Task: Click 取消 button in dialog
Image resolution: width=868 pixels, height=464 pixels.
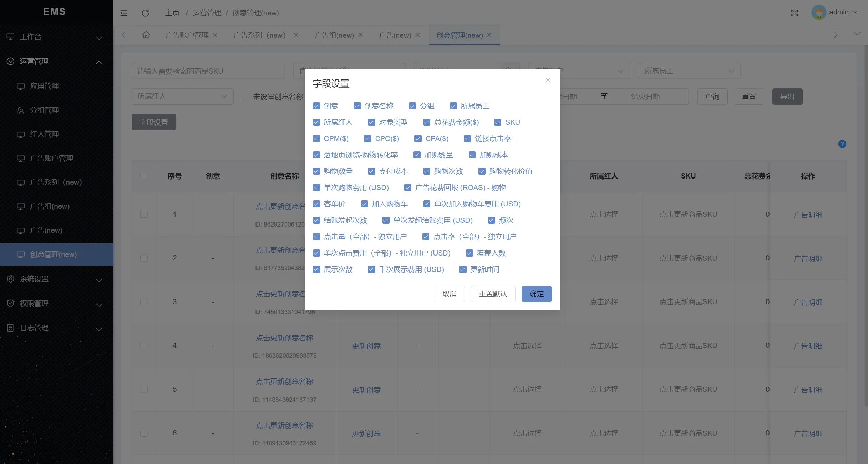Action: (450, 294)
